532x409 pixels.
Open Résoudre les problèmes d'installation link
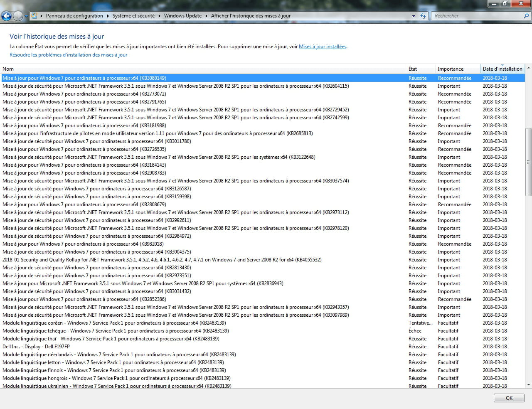68,55
